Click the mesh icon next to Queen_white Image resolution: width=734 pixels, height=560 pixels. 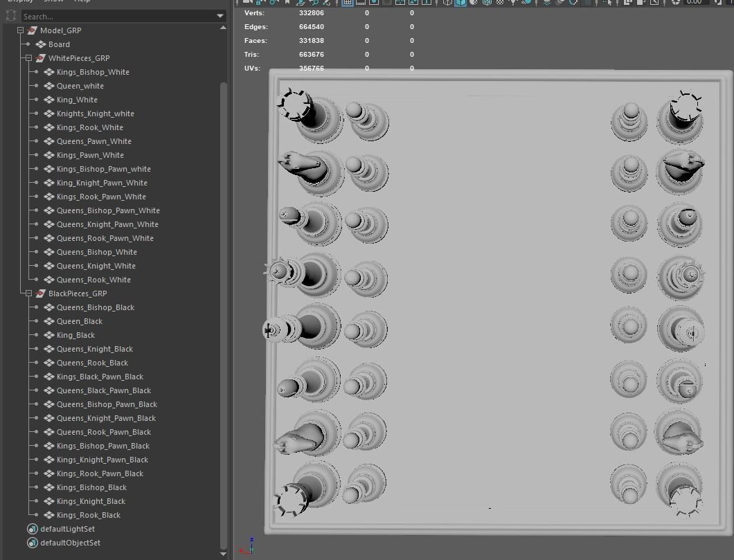point(49,86)
